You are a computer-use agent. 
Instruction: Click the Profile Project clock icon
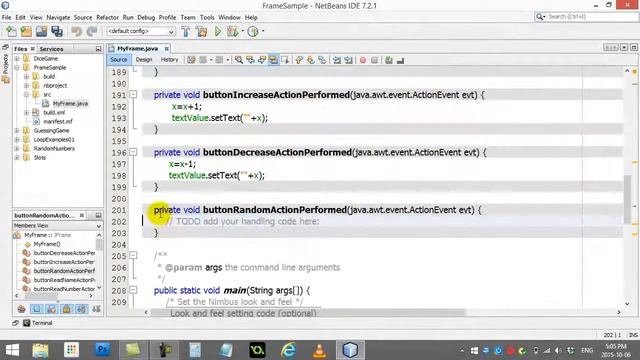point(253,31)
